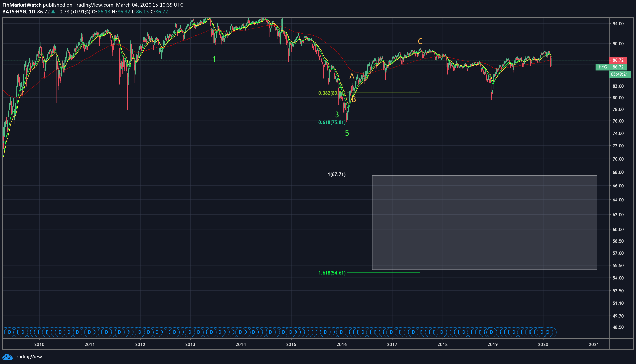This screenshot has width=636, height=364.
Task: Select the 1.618(54.61) Fibonacci level label
Action: tap(332, 273)
